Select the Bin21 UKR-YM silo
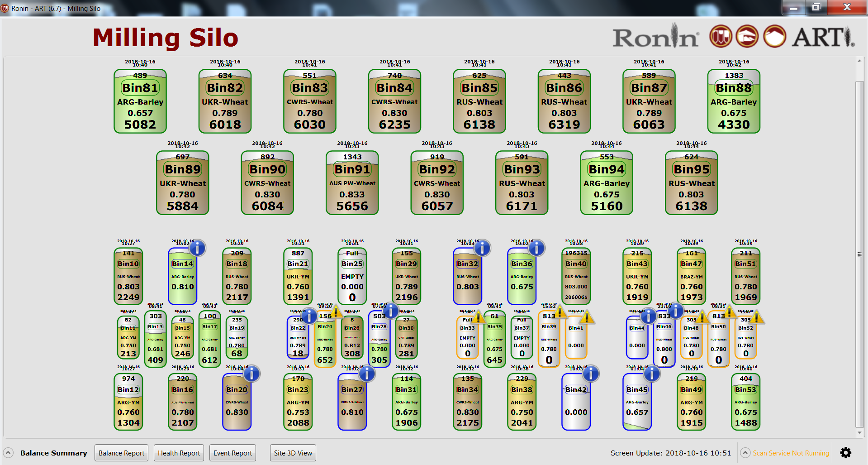 pos(298,276)
